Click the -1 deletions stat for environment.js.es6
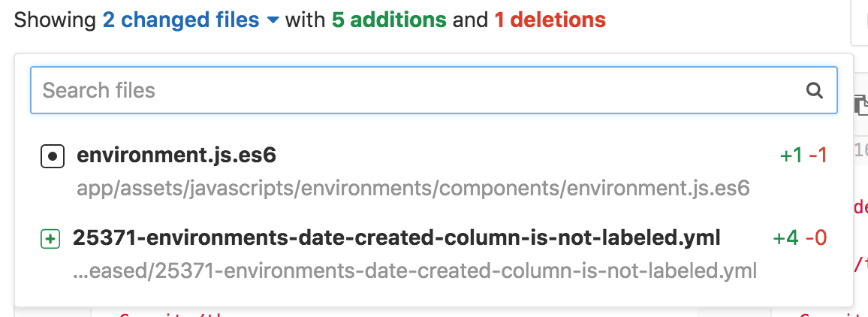 (818, 156)
